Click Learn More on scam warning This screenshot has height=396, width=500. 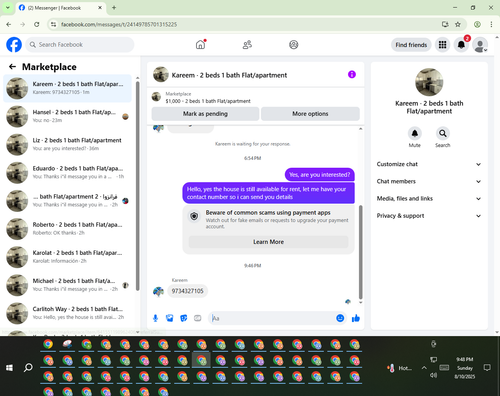[x=268, y=242]
